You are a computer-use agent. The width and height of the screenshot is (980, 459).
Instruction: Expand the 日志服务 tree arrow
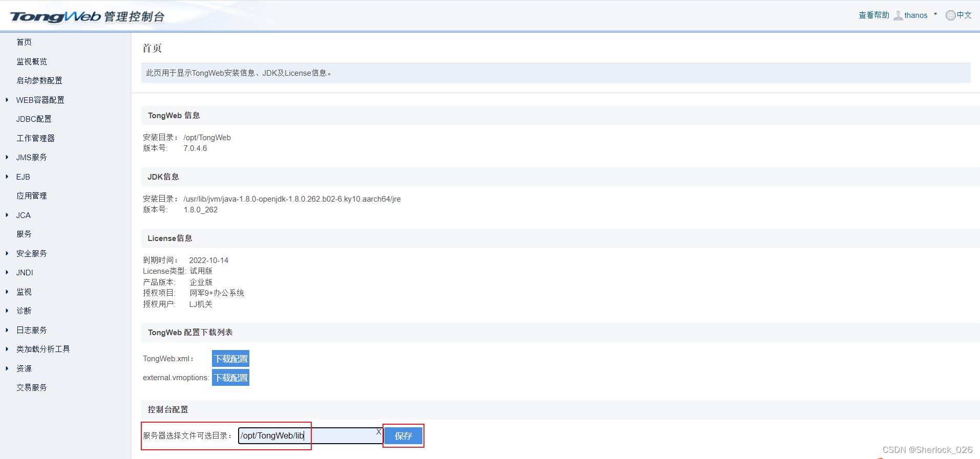point(7,330)
